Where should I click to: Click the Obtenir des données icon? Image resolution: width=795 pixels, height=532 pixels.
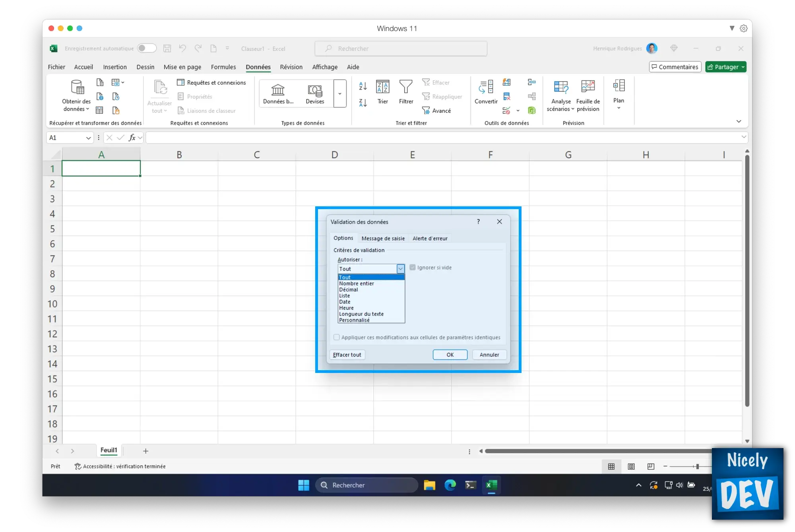(78, 87)
